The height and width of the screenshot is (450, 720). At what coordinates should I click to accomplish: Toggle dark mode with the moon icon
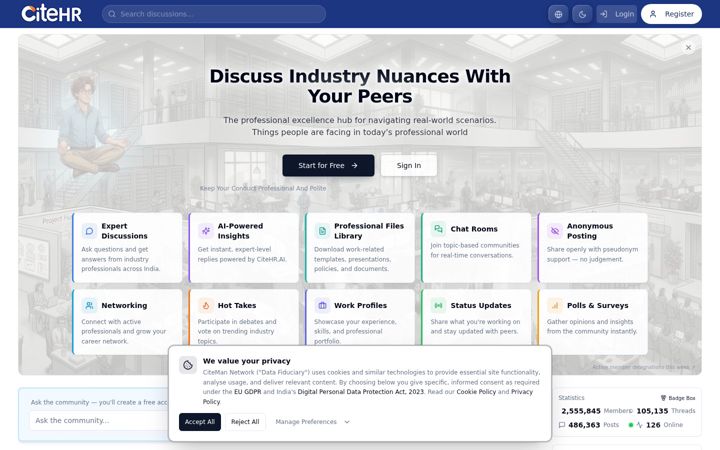582,14
